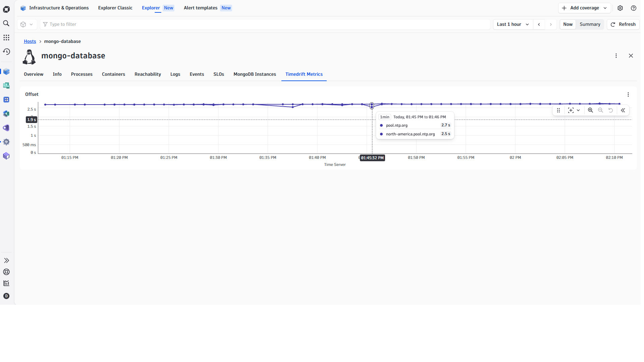Open the bar chart icon in sidebar
Viewport: 644px width, 362px height.
coord(6,283)
